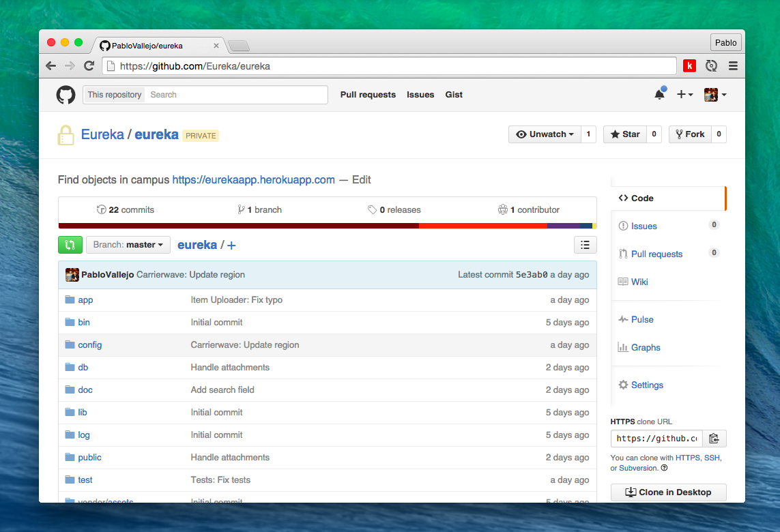Open the db folder
The image size is (780, 532).
click(83, 367)
